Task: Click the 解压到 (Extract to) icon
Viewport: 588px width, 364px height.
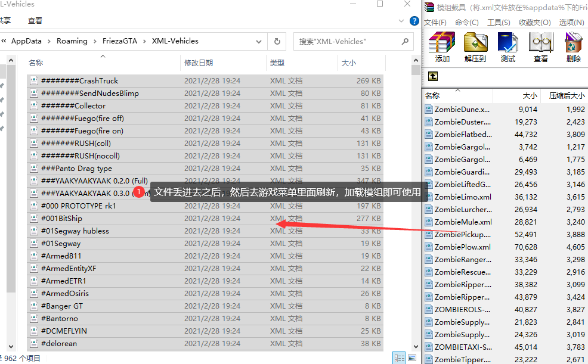Action: [475, 47]
